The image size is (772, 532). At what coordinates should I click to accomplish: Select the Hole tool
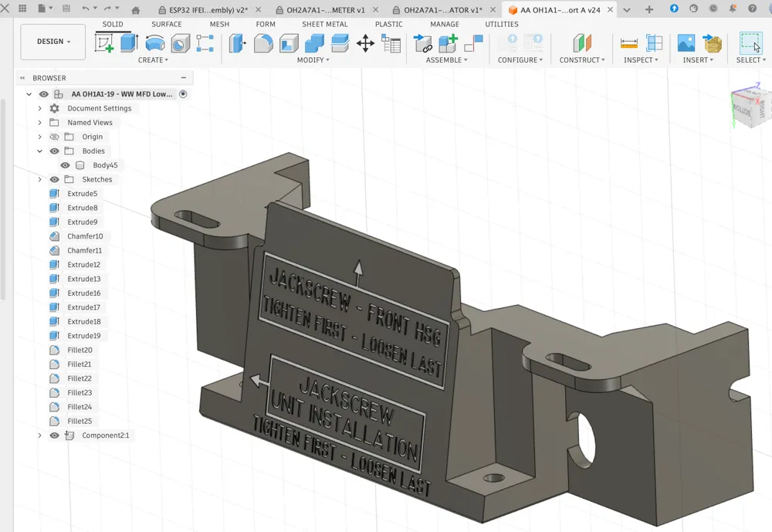[x=181, y=43]
